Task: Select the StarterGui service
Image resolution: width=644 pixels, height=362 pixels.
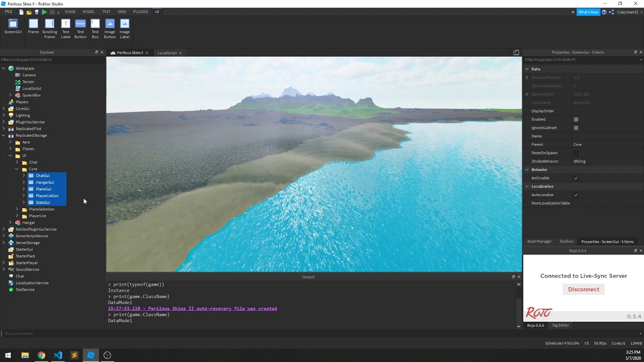Action: click(24, 249)
